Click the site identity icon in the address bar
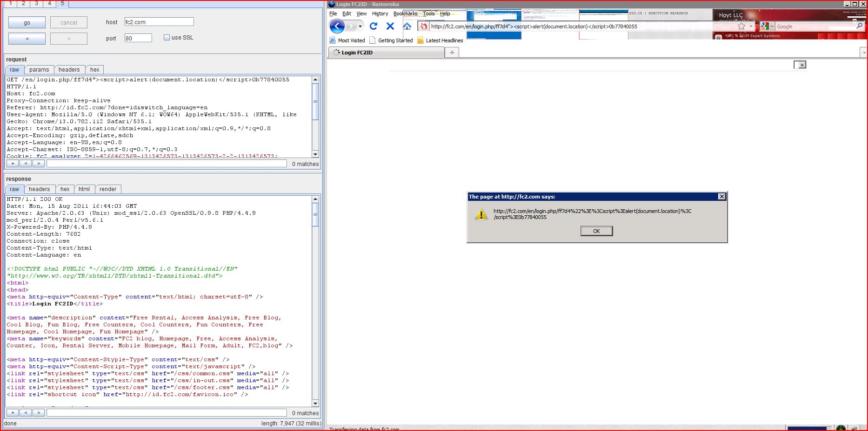The height and width of the screenshot is (431, 868). [x=423, y=27]
